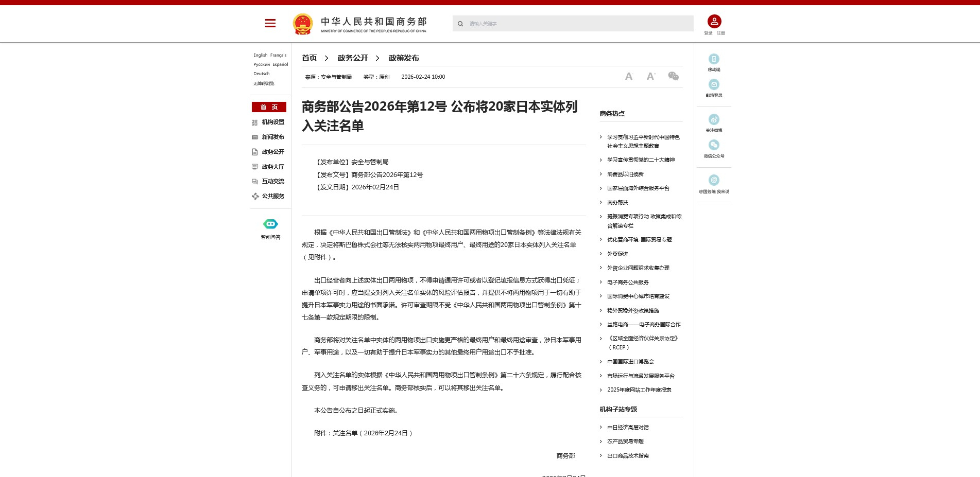Open the 移动端 mobile icon

[714, 59]
